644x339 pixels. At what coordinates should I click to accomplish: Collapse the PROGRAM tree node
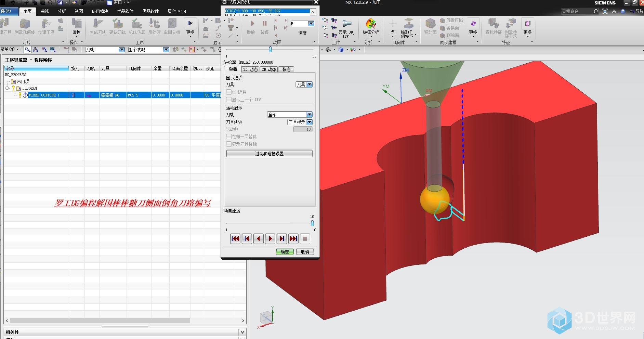pyautogui.click(x=7, y=88)
